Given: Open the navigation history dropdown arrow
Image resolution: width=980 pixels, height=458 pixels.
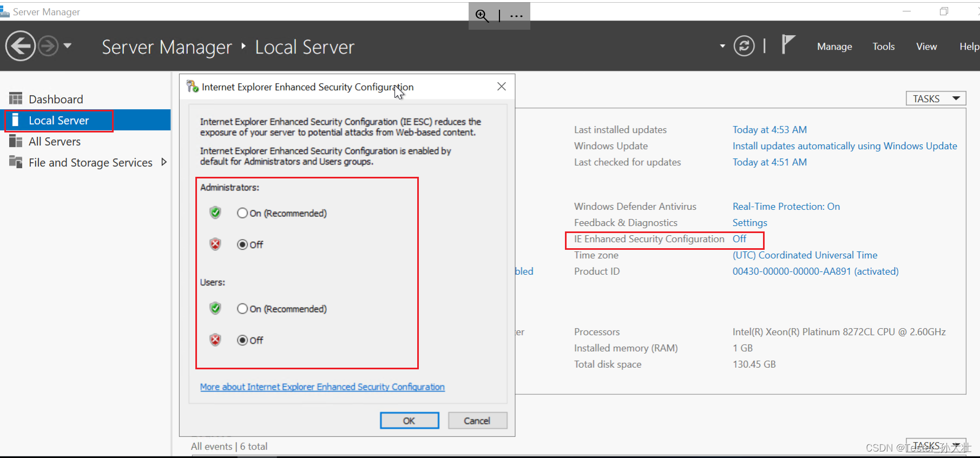Looking at the screenshot, I should pyautogui.click(x=68, y=46).
